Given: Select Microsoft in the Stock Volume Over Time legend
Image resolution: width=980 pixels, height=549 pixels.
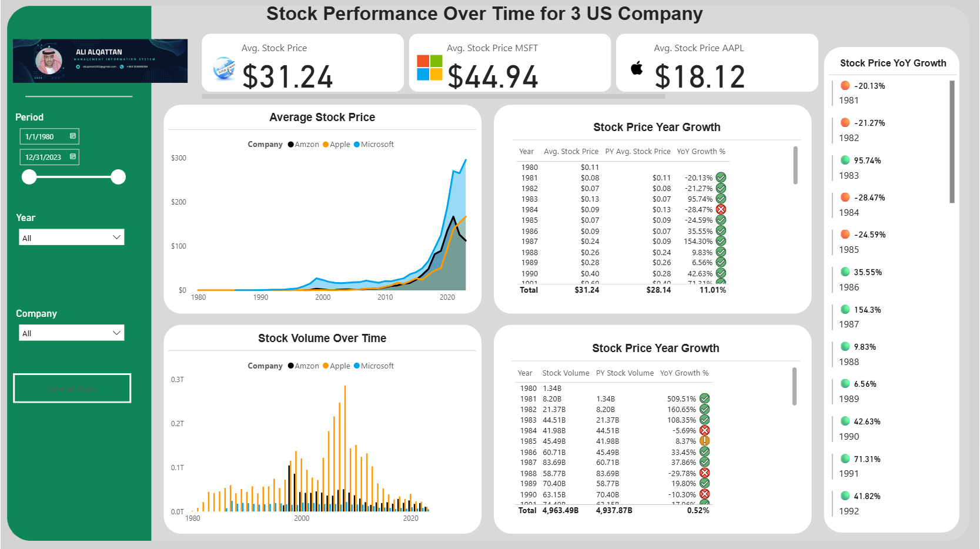Looking at the screenshot, I should [x=374, y=366].
